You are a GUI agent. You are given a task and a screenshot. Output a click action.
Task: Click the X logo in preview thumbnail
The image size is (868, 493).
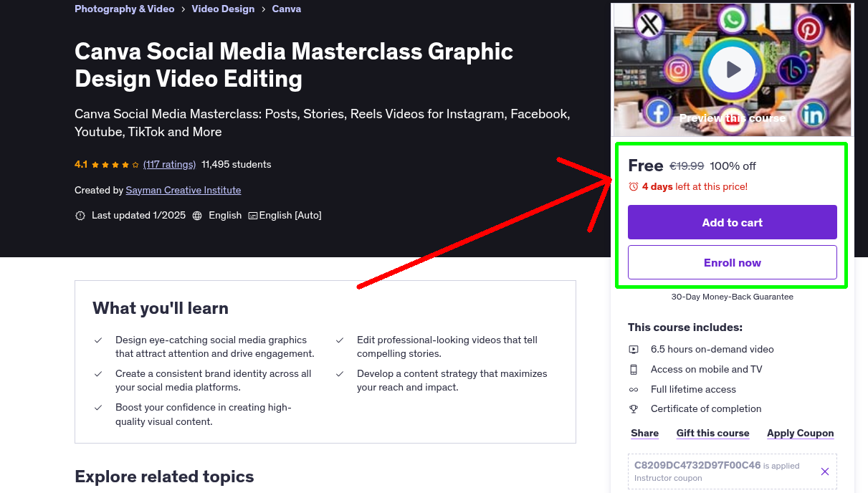[649, 26]
